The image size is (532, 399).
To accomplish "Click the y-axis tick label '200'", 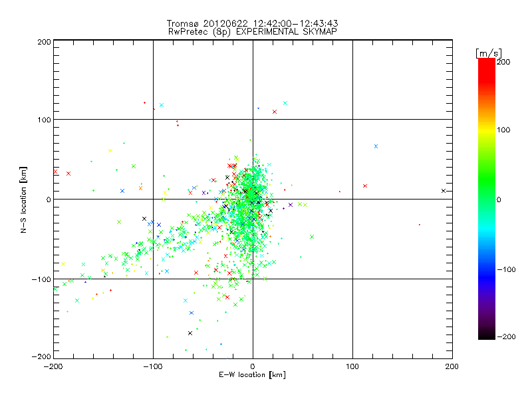I will tap(44, 42).
